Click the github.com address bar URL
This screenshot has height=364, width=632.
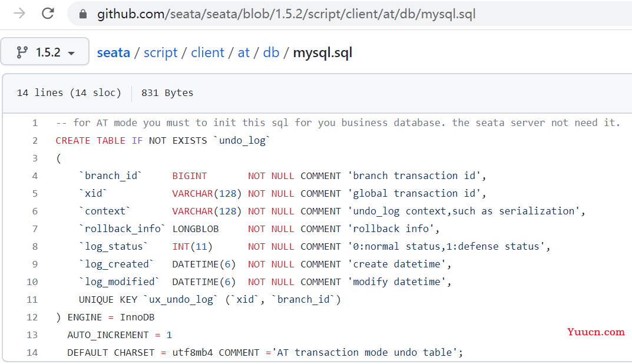(x=286, y=14)
